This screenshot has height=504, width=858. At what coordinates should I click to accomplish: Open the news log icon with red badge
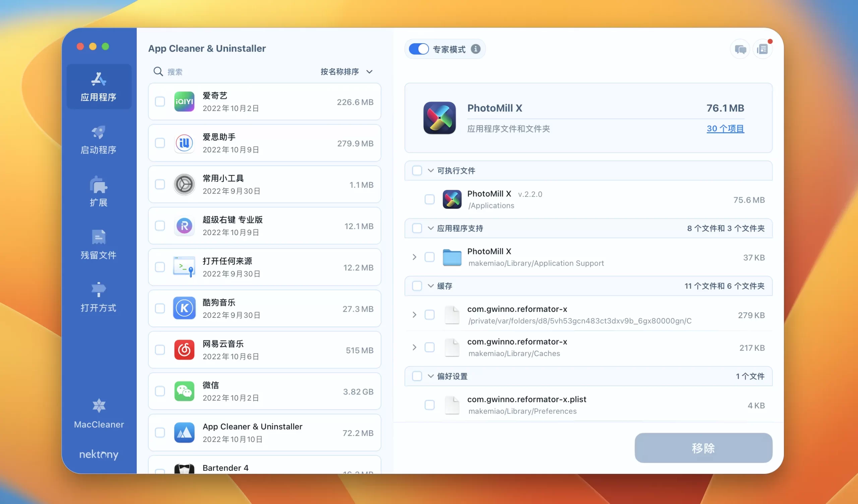coord(763,49)
